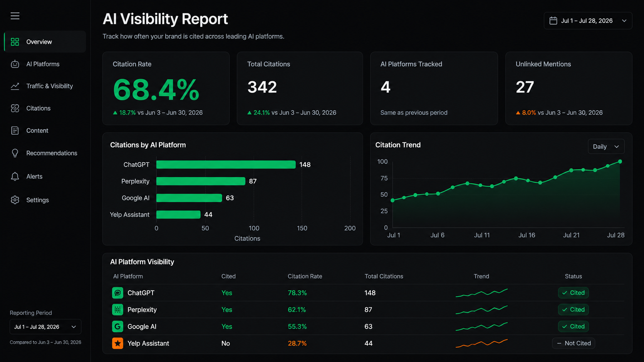
Task: Click the last data point on Citation Trend
Action: point(620,162)
